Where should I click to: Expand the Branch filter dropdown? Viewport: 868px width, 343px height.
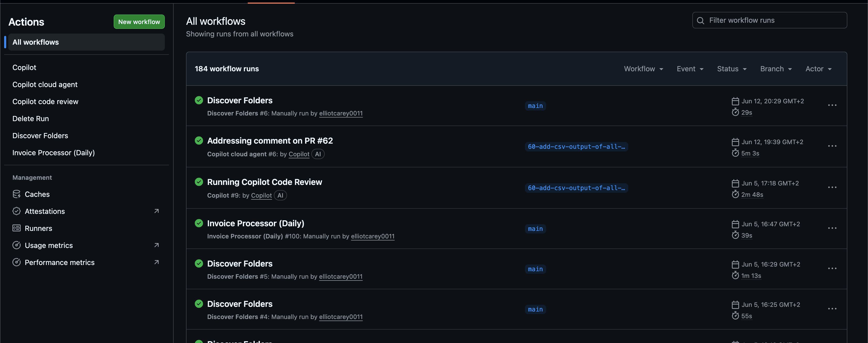click(x=776, y=69)
